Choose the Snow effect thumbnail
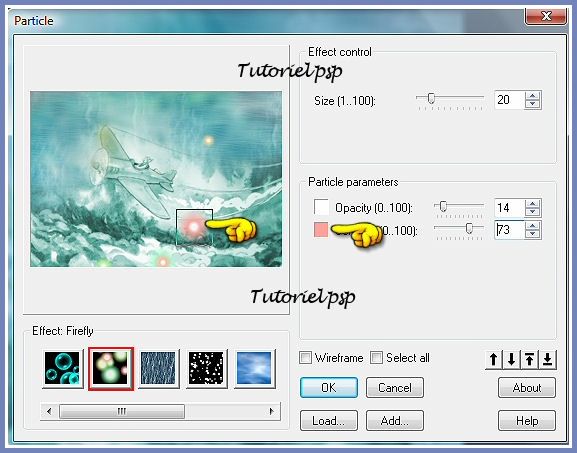Screen dimensions: 577x453 (206, 368)
